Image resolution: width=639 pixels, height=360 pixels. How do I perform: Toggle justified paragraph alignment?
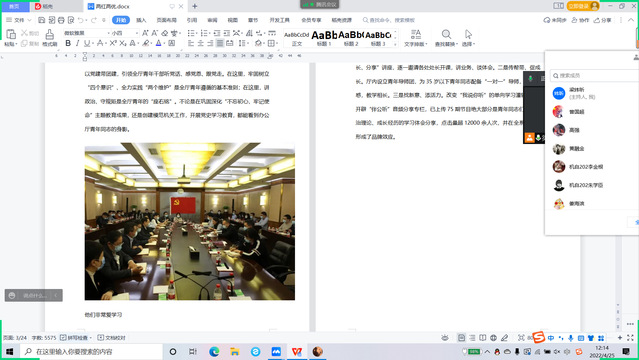pos(220,43)
